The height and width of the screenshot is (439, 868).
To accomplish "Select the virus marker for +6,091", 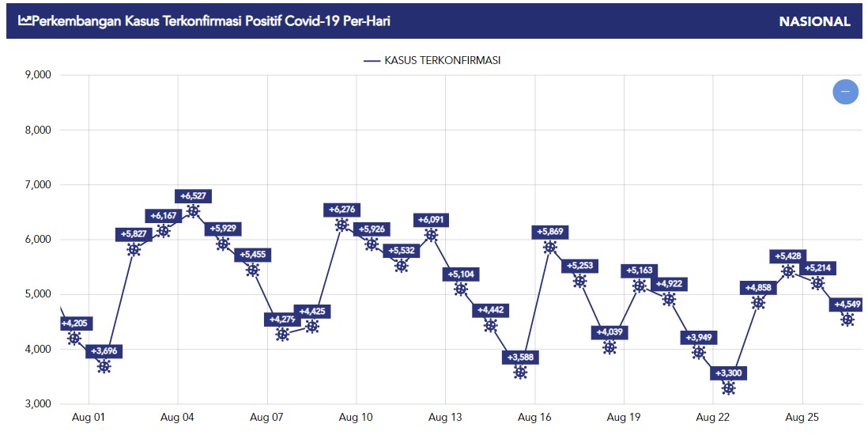I will [431, 235].
